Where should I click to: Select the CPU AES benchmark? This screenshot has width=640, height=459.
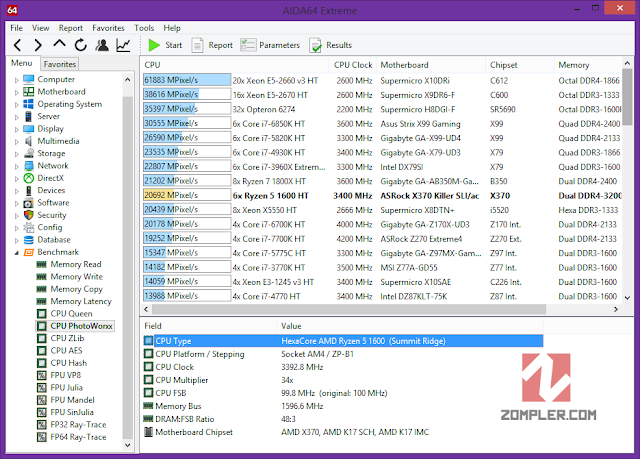click(x=66, y=350)
